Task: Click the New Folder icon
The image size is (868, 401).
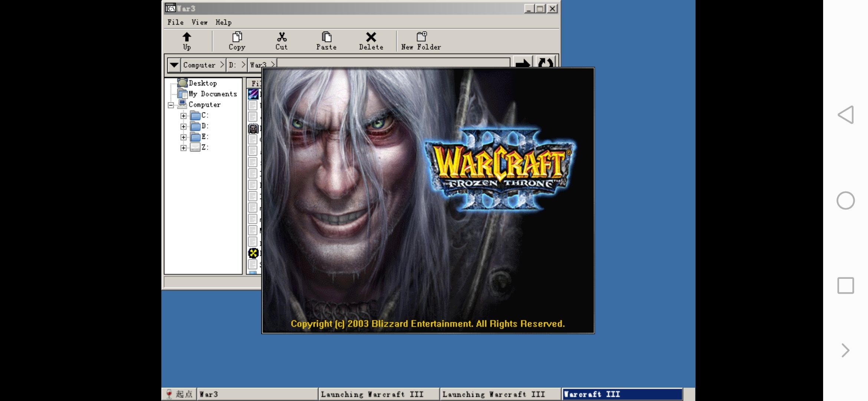Action: pos(421,37)
